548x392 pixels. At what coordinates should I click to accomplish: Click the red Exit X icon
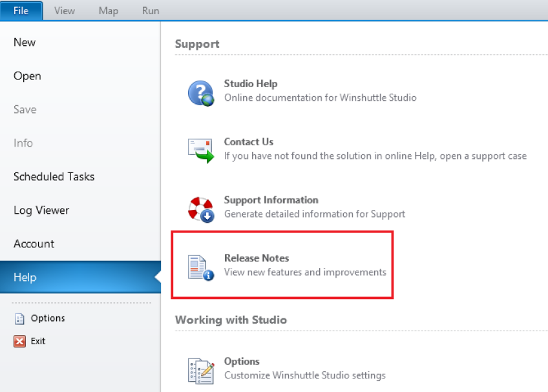(x=19, y=341)
